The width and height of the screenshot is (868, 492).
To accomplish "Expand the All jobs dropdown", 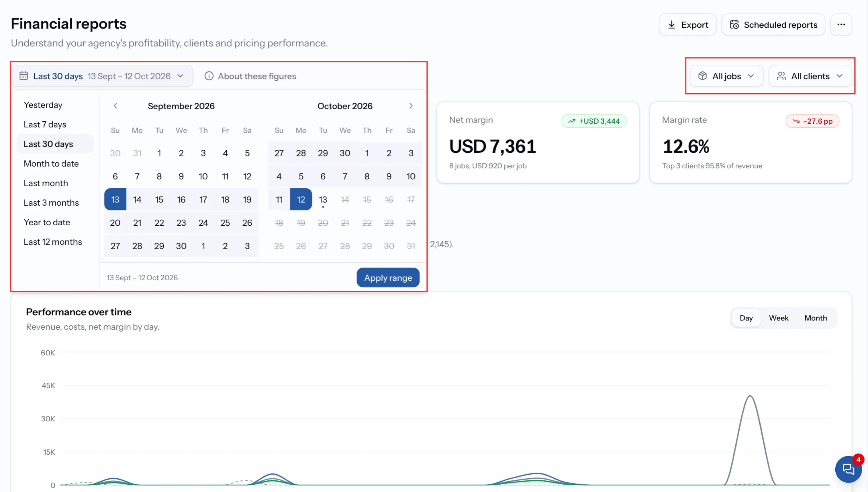I will pyautogui.click(x=727, y=76).
